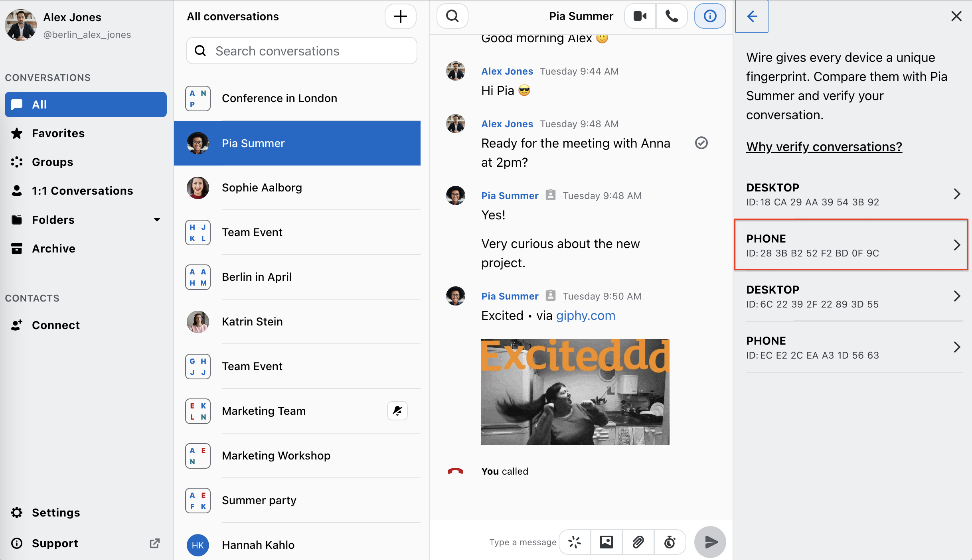
Task: Show Groups conversations
Action: [x=86, y=162]
